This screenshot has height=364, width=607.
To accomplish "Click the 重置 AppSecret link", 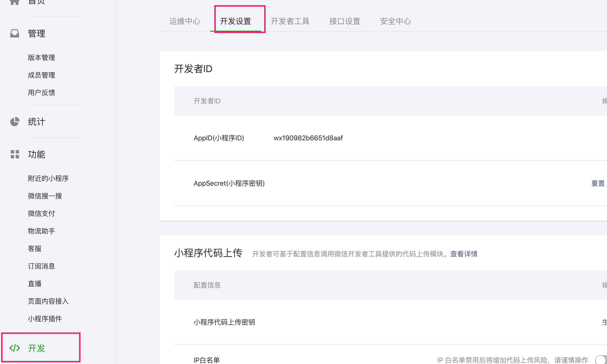I will click(x=598, y=183).
